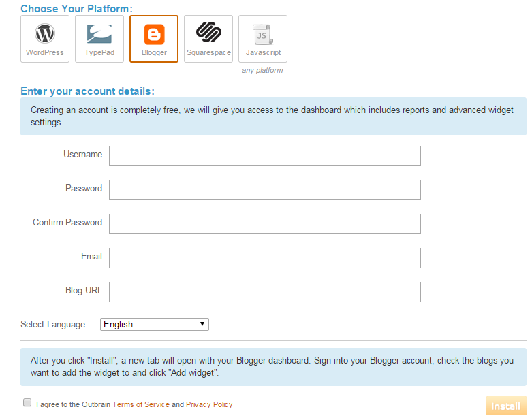Open the Terms of Service link
The width and height of the screenshot is (532, 420).
point(141,404)
